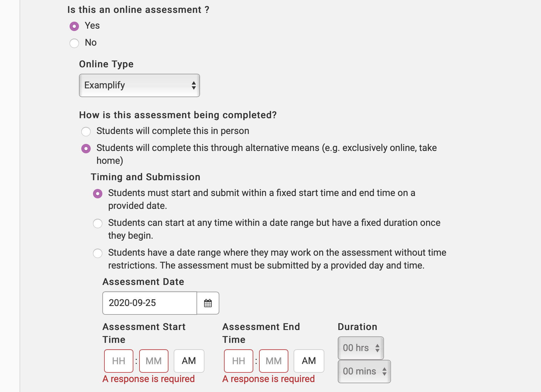Select Yes for online assessment
This screenshot has height=392, width=541.
(74, 26)
